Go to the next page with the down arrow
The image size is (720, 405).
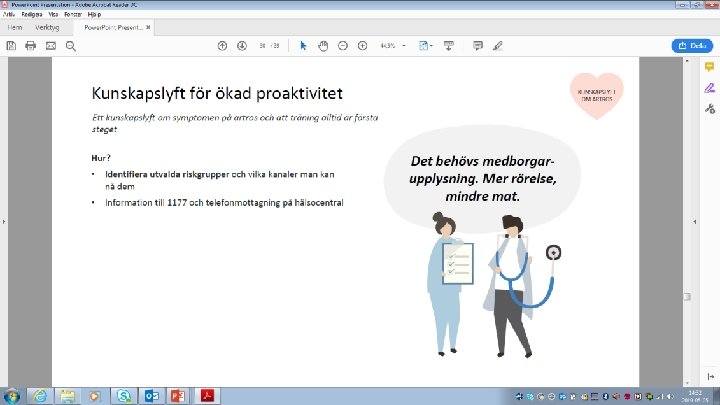242,45
